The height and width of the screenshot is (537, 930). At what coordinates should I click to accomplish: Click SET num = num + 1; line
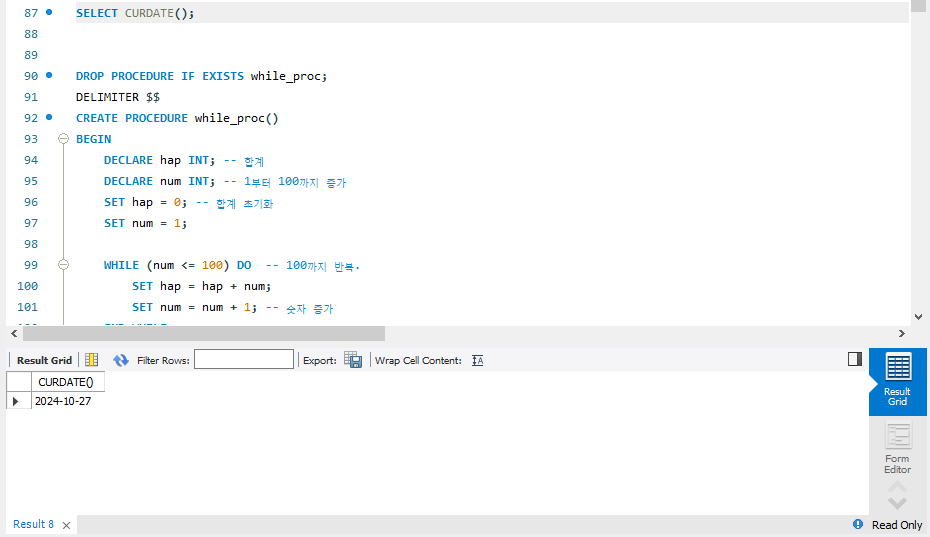(x=232, y=307)
